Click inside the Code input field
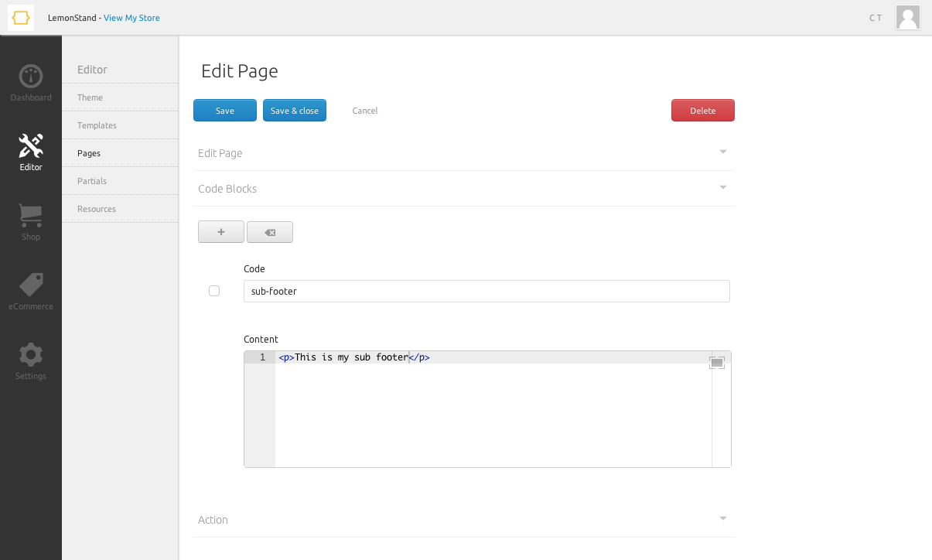The width and height of the screenshot is (932, 560). tap(486, 291)
